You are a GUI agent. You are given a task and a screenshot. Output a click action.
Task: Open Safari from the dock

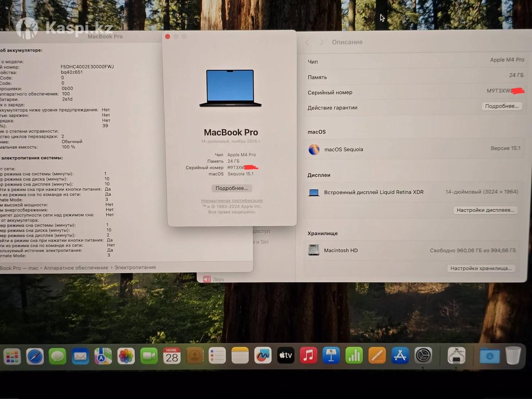35,356
